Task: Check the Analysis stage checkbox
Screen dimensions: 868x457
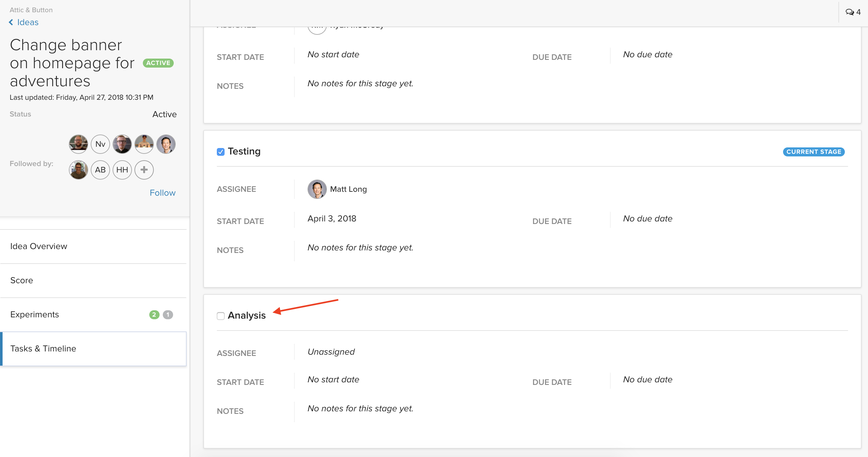Action: point(221,316)
